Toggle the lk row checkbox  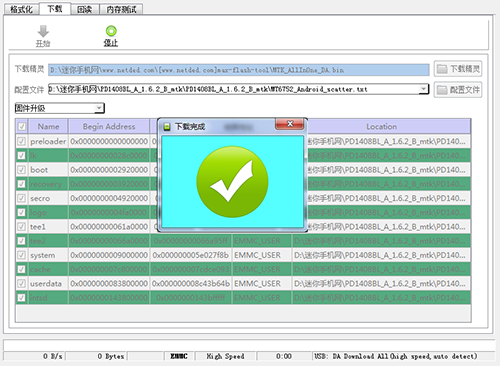pos(22,156)
